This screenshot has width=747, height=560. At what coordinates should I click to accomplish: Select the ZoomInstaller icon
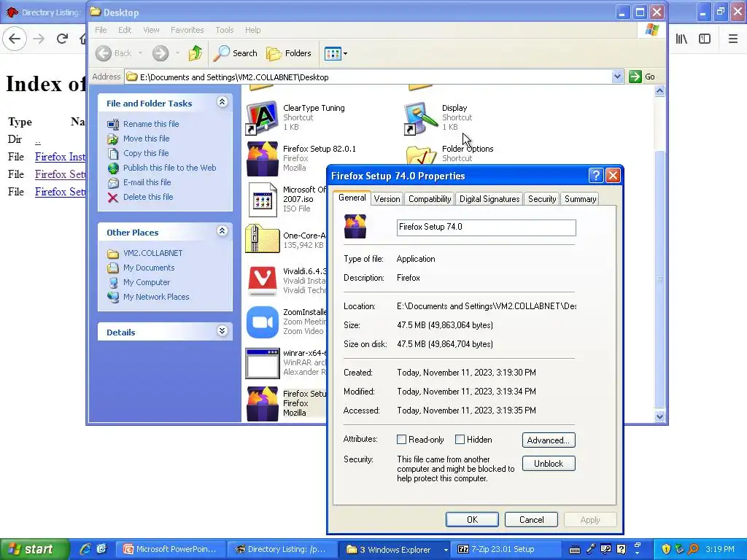[x=262, y=322]
